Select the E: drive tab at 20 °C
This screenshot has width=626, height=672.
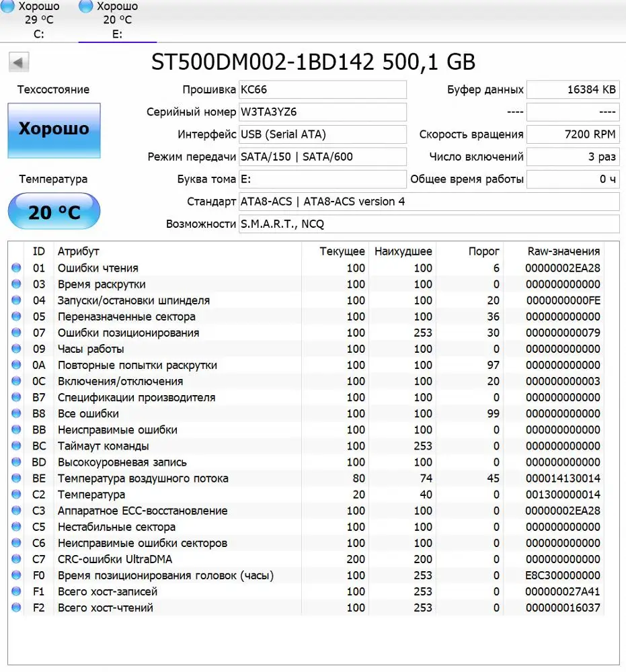click(117, 20)
